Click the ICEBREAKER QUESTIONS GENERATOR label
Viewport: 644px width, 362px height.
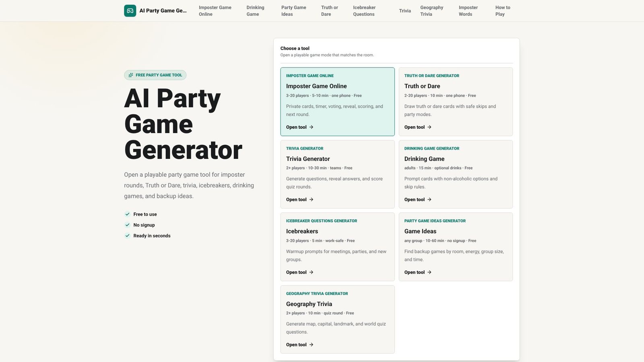coord(322,221)
